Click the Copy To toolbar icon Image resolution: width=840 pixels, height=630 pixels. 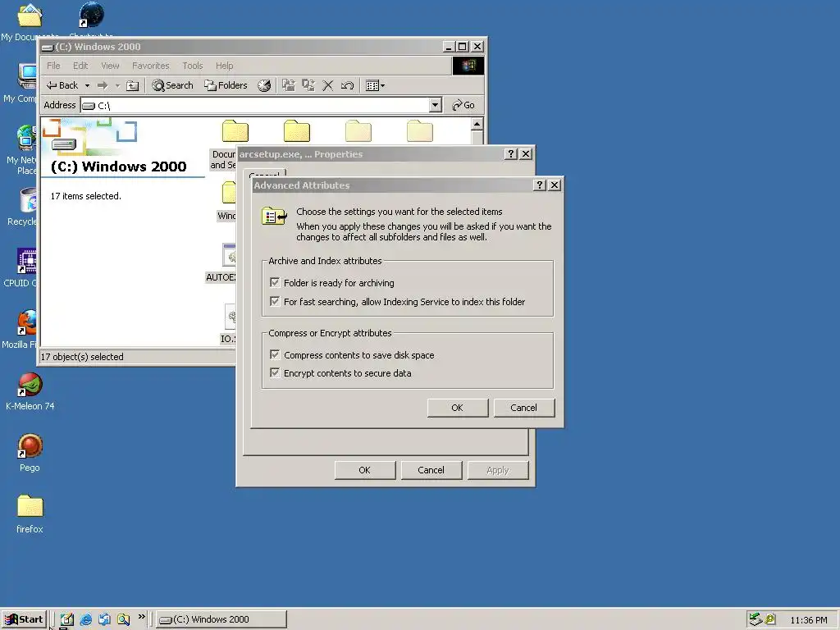(x=308, y=85)
